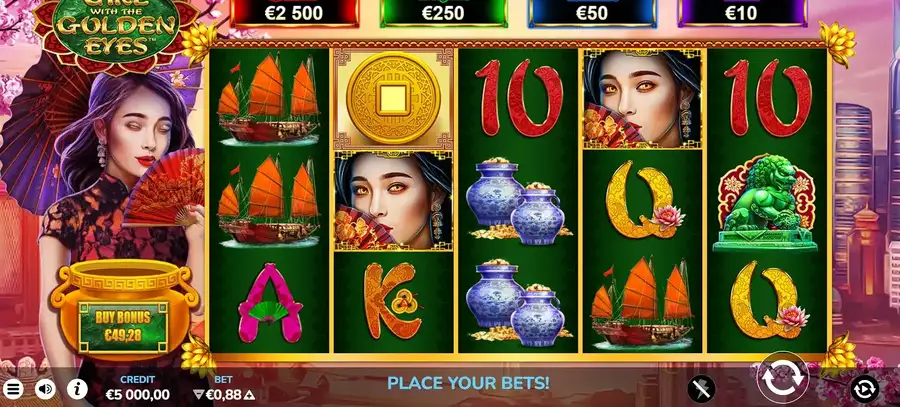Select the €250 green jackpot
Screen dimensions: 900x407
(443, 13)
